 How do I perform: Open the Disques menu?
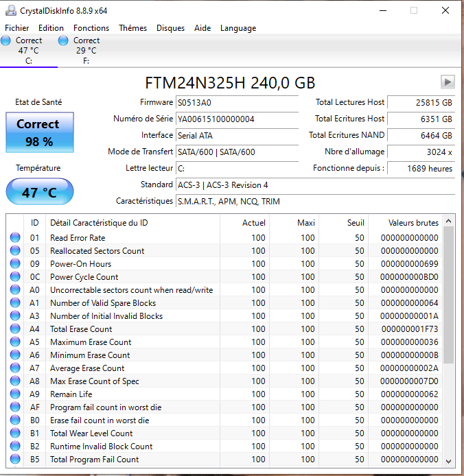coord(170,28)
